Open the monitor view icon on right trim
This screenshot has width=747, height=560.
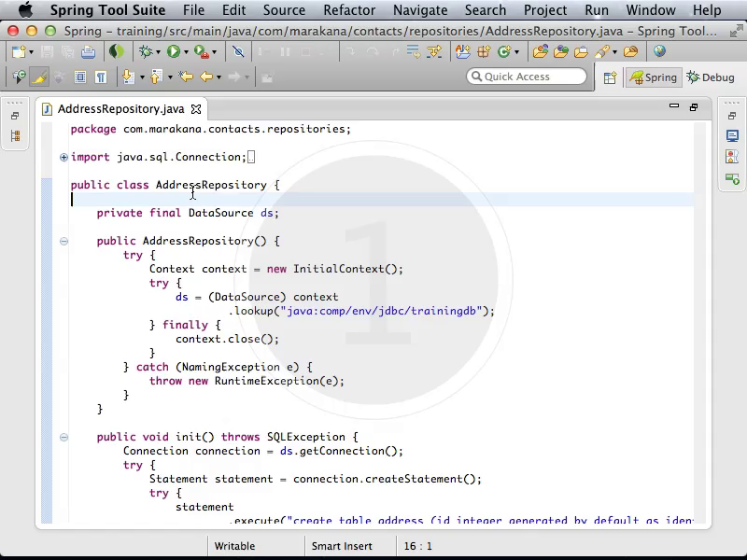[x=732, y=136]
